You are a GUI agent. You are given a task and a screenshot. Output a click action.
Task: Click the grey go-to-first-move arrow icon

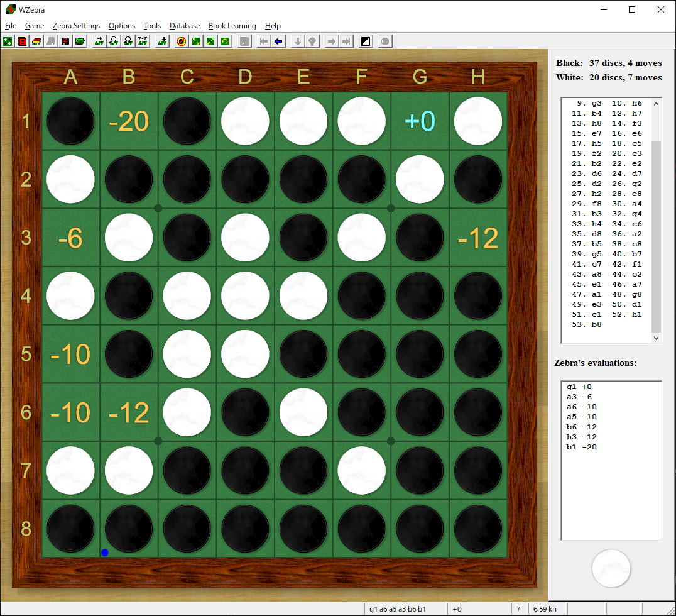[264, 41]
